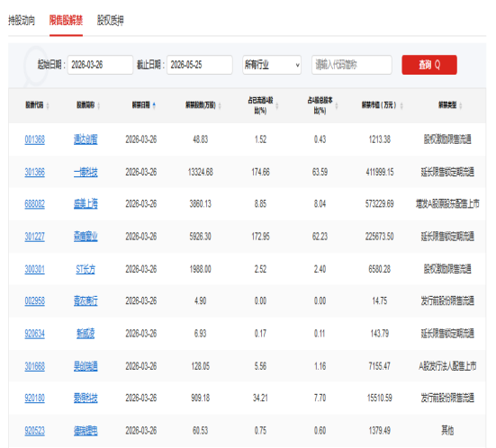
Task: Focus the stock code or name search box
Action: (x=352, y=65)
